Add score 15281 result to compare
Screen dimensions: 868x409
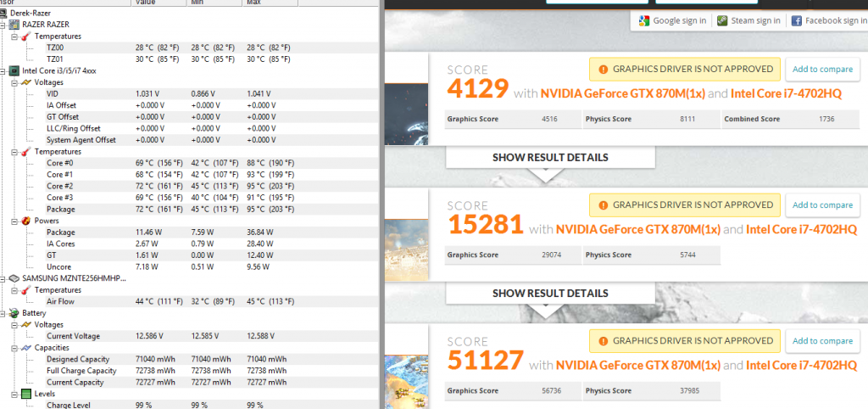click(x=822, y=205)
